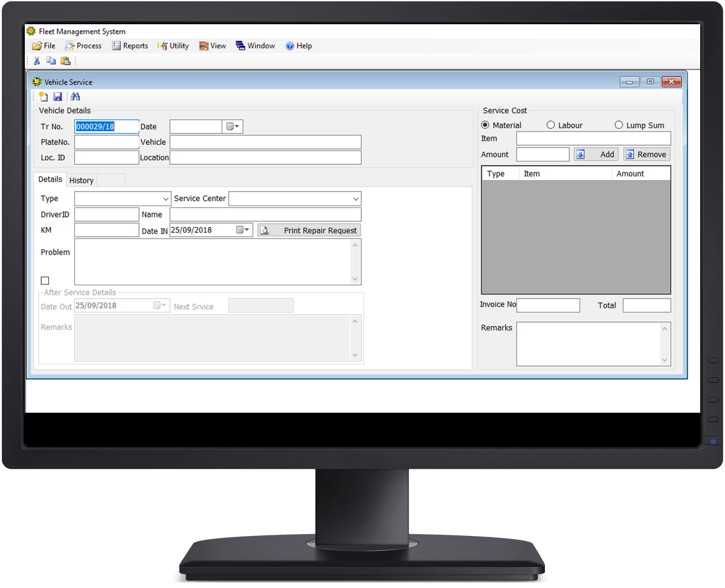The image size is (725, 588).
Task: Click the Service Cost Remarks scroll up arrow
Action: (x=666, y=329)
